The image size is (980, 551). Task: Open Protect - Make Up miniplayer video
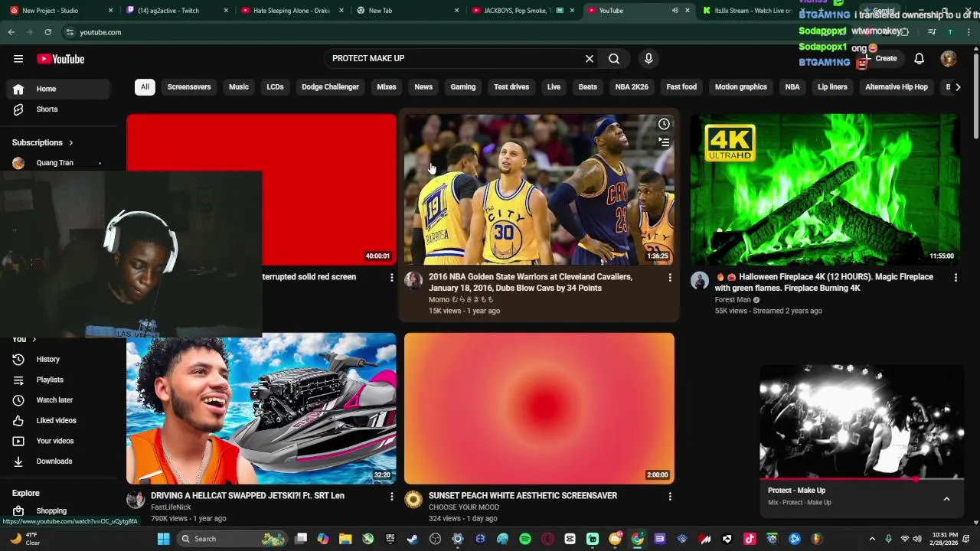[861, 422]
